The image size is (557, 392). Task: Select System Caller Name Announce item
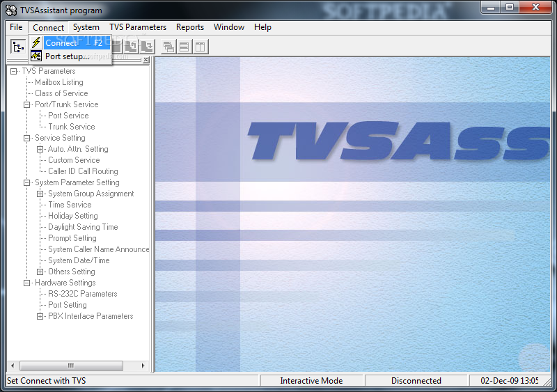pos(98,249)
